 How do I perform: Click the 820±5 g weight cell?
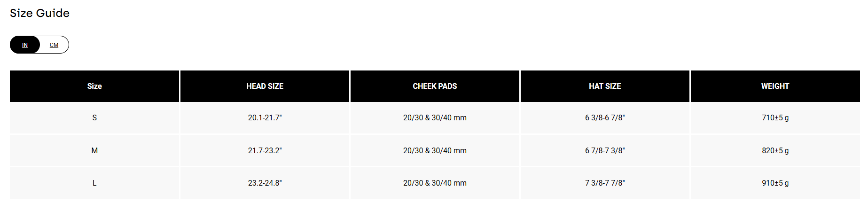[775, 150]
